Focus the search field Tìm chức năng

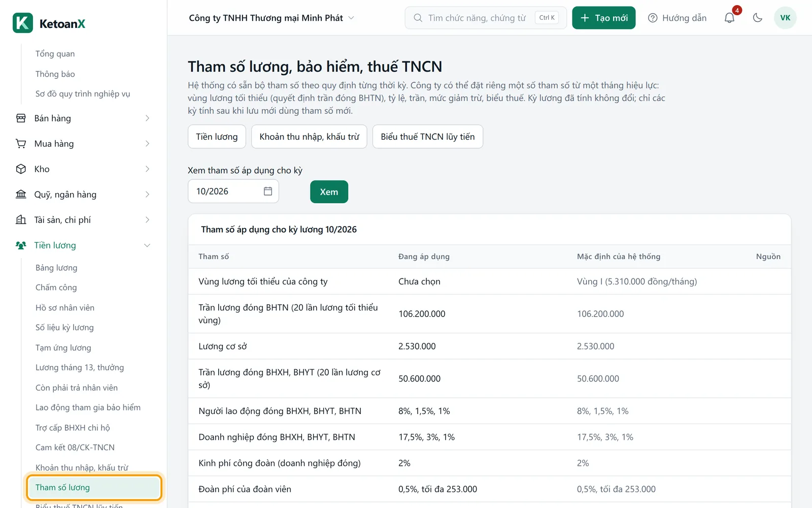[485, 18]
